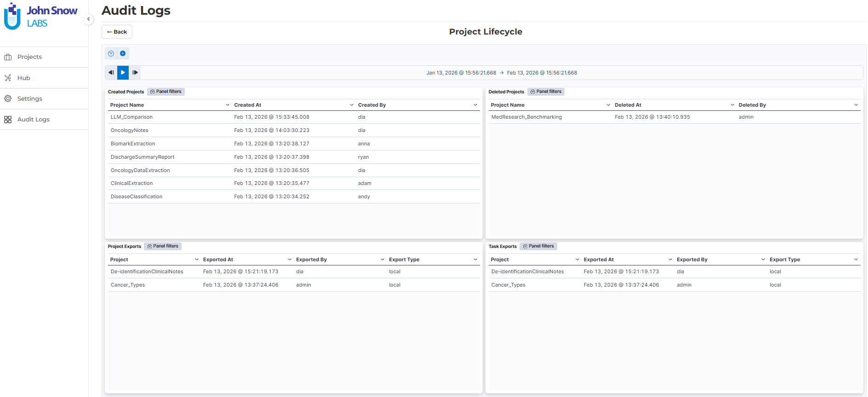The image size is (868, 397).
Task: Open Project Exports panel filters
Action: click(163, 247)
